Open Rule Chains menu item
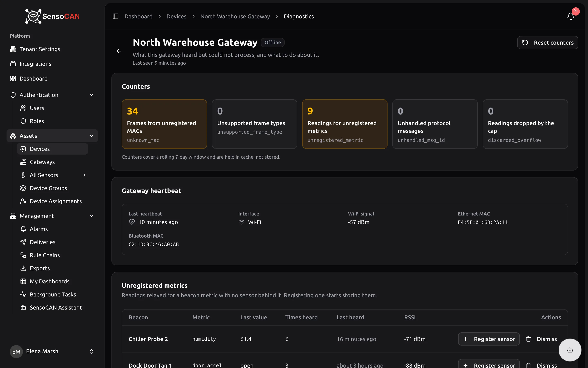 coord(52,255)
